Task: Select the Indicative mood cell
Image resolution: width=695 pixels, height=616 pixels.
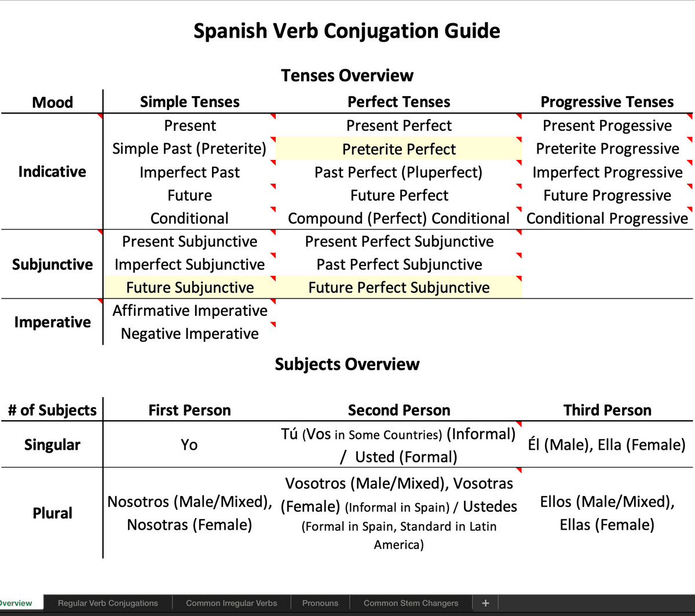Action: pos(52,172)
